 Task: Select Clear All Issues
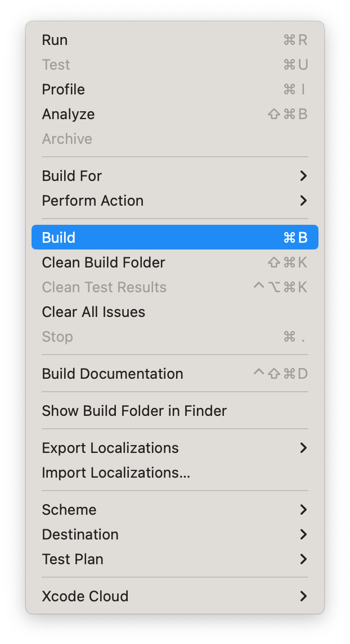coord(92,311)
